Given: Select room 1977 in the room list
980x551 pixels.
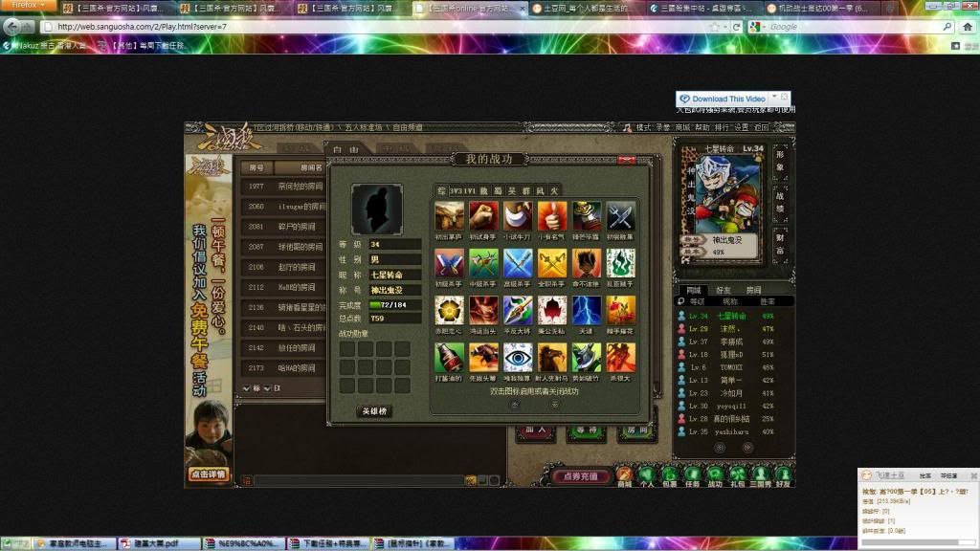Looking at the screenshot, I should point(283,187).
